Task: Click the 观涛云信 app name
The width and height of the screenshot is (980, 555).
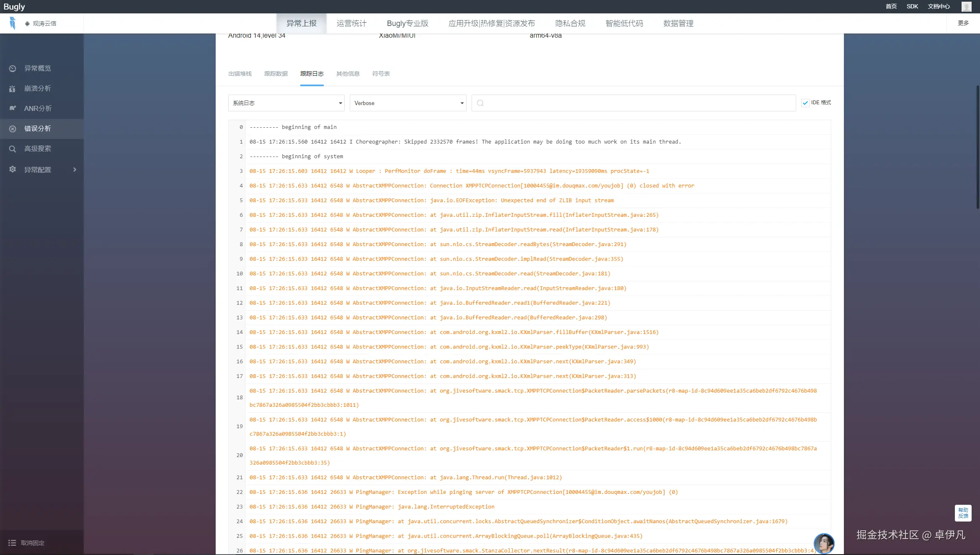Action: coord(44,23)
